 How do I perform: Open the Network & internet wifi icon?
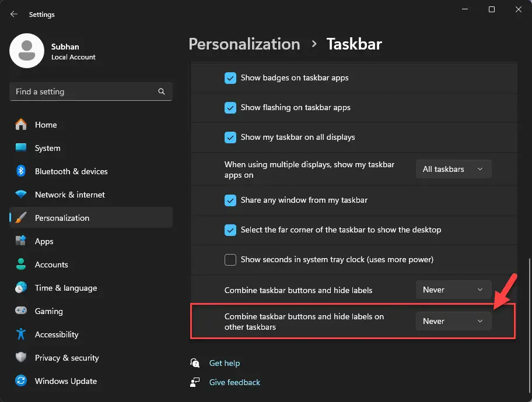click(21, 194)
